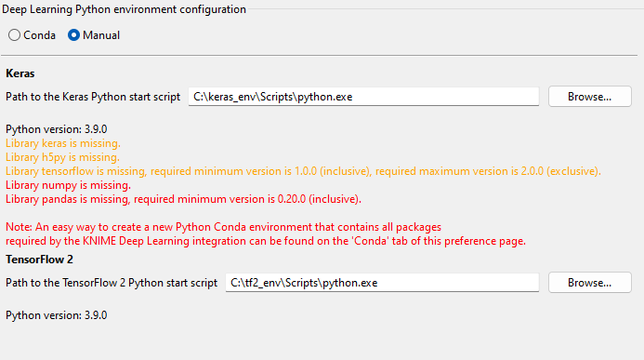Click the Manual option label text
The image size is (644, 360).
tap(101, 35)
